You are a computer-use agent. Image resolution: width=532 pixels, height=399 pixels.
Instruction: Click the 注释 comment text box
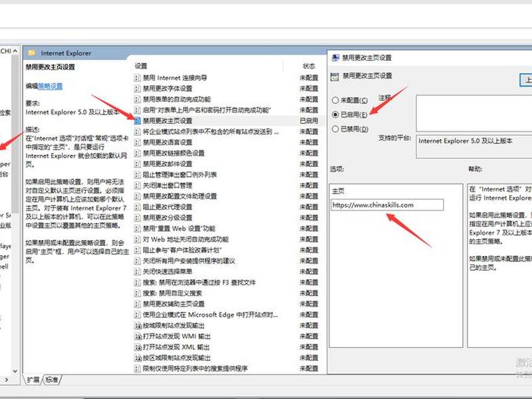(474, 113)
